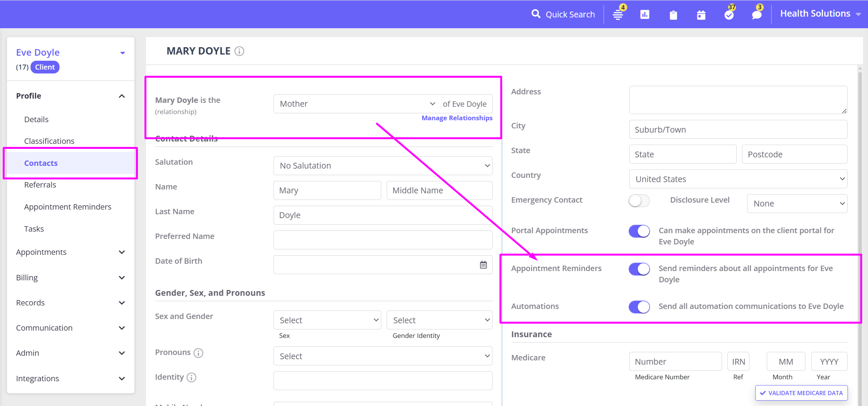
Task: Toggle off Appointment Reminders switch
Action: tap(639, 269)
